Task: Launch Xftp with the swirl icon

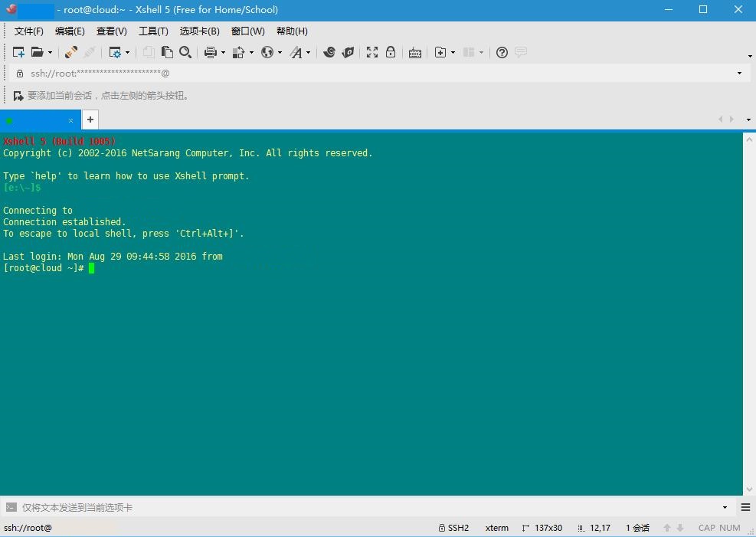Action: (329, 52)
